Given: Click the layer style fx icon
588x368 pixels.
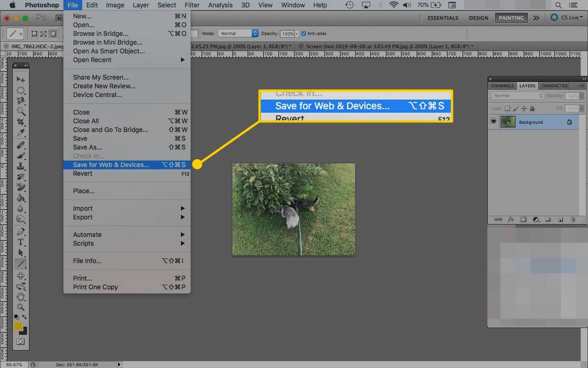Looking at the screenshot, I should click(x=510, y=219).
